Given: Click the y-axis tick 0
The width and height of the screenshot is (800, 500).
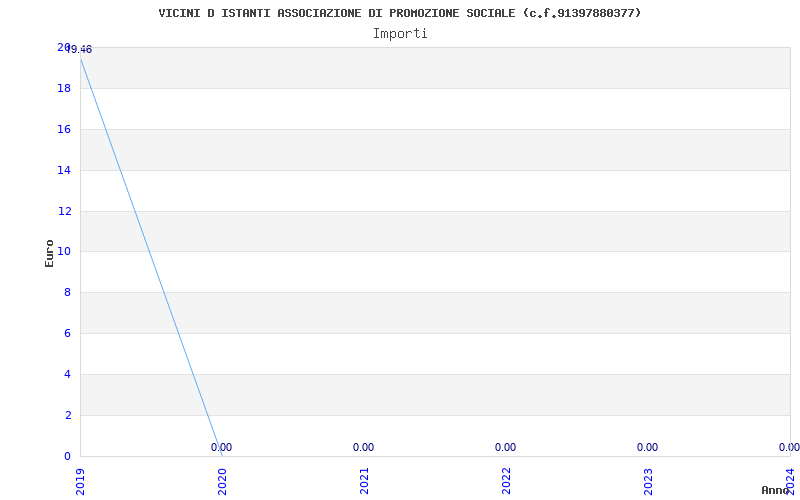Looking at the screenshot, I should coord(67,456).
